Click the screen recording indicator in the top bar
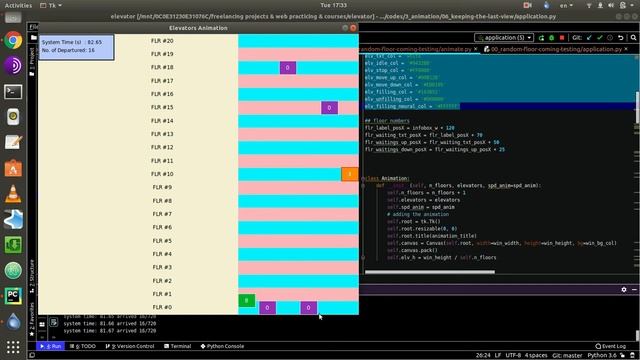Viewport: 640px width, 360px height. [x=527, y=5]
